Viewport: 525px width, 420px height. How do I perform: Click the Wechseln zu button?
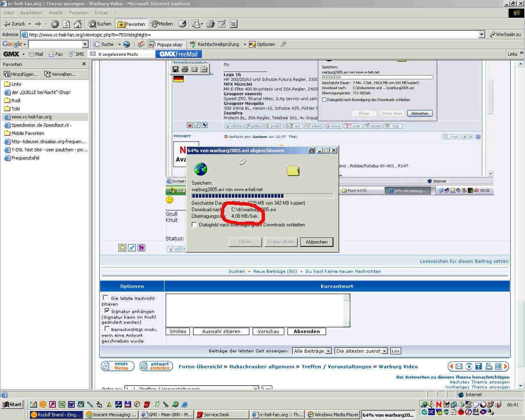click(x=505, y=34)
